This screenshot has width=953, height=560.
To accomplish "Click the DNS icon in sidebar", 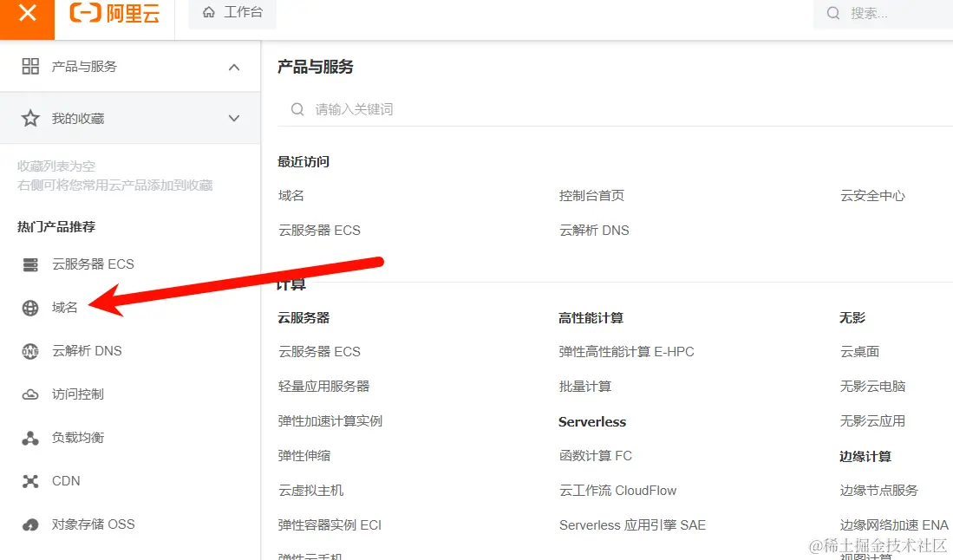I will tap(30, 351).
